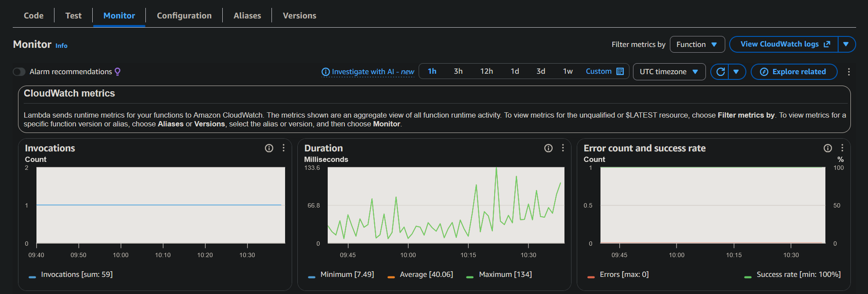
Task: Switch to the Test tab
Action: pyautogui.click(x=73, y=15)
